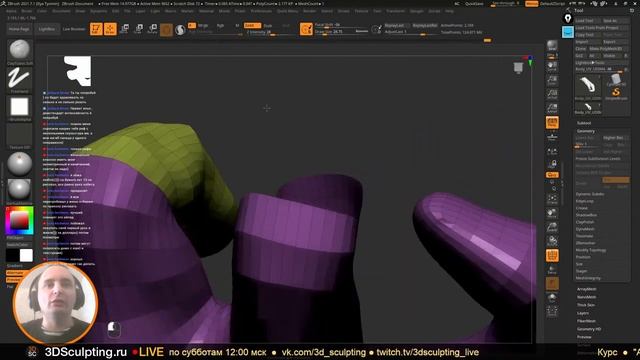
Task: Toggle Perspective (Persp) on right shelf
Action: 552,122
